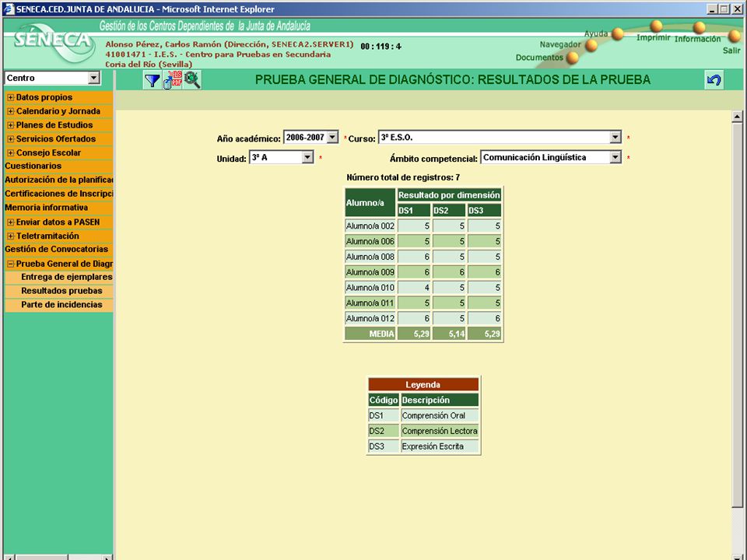Click the MEDIA row label
The image size is (747, 560).
pos(370,334)
